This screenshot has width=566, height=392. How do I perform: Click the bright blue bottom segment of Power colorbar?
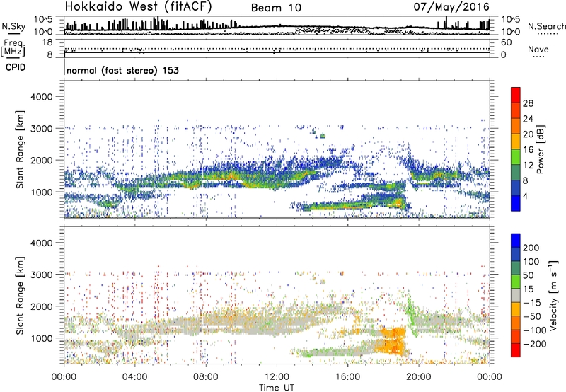point(516,203)
